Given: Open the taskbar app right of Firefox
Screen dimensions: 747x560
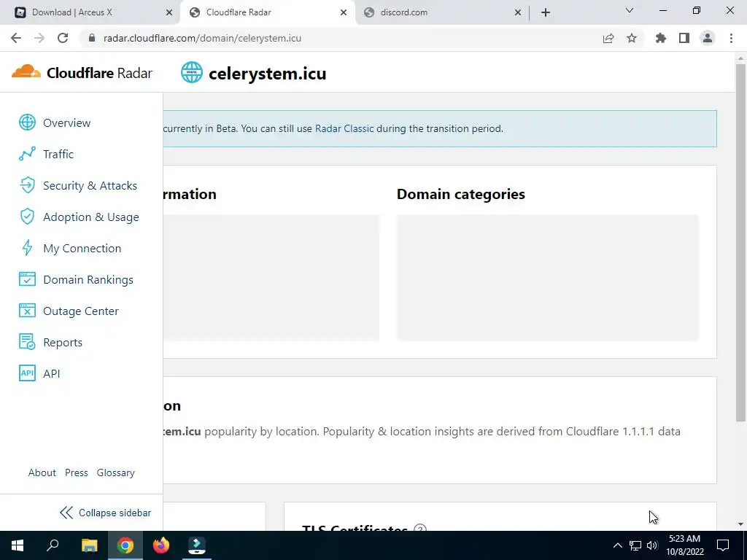Looking at the screenshot, I should (x=197, y=545).
